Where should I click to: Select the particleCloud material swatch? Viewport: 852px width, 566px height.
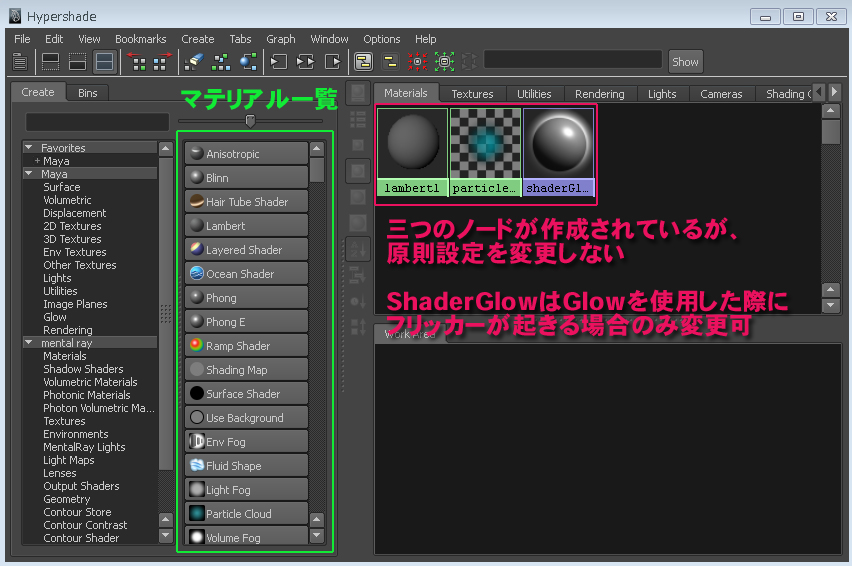coord(485,152)
